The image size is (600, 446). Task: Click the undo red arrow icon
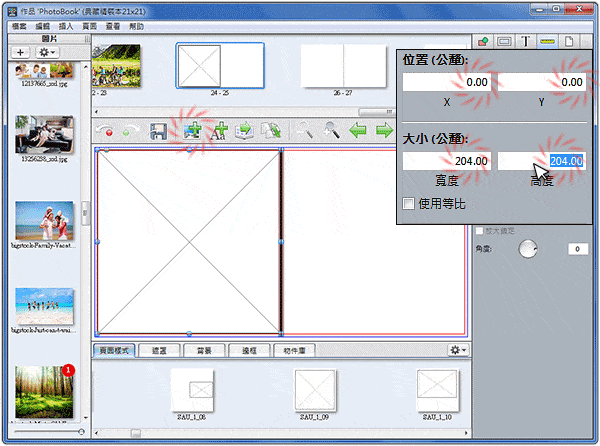pos(105,132)
